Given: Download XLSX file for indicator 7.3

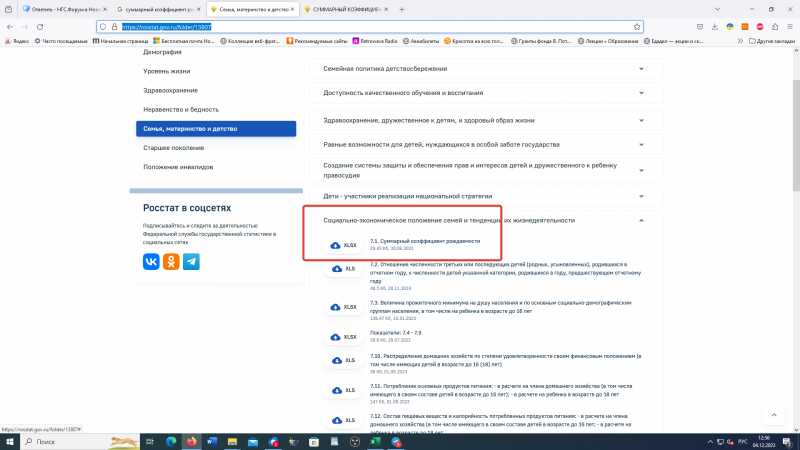Looking at the screenshot, I should [x=343, y=307].
